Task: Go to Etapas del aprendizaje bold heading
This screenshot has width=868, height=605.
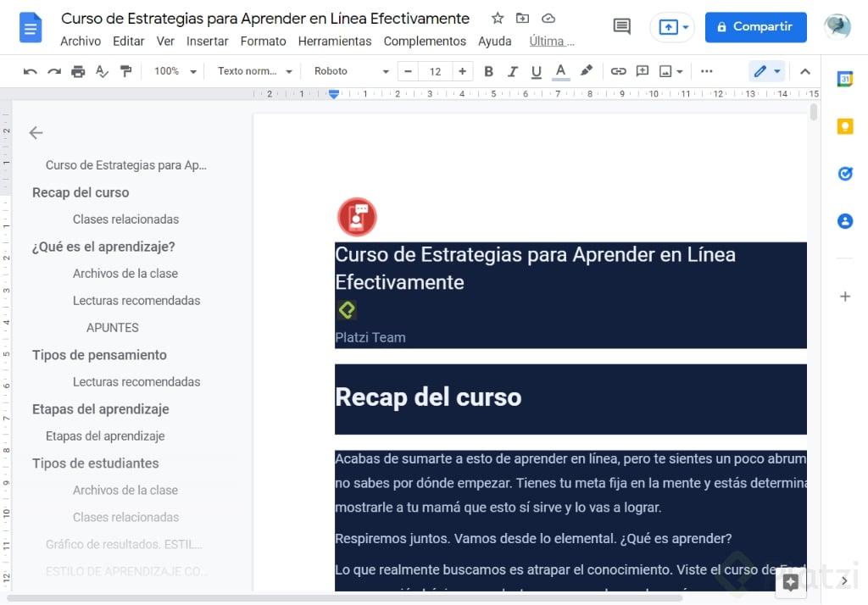Action: [101, 409]
